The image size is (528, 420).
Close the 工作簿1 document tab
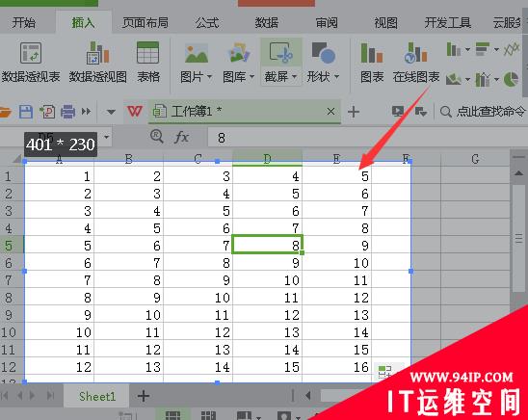tap(330, 112)
